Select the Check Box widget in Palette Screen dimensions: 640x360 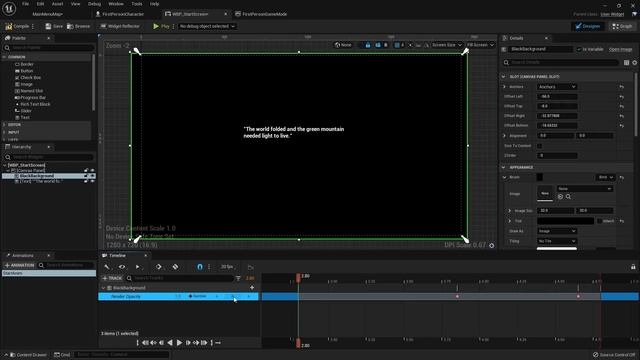tap(31, 77)
